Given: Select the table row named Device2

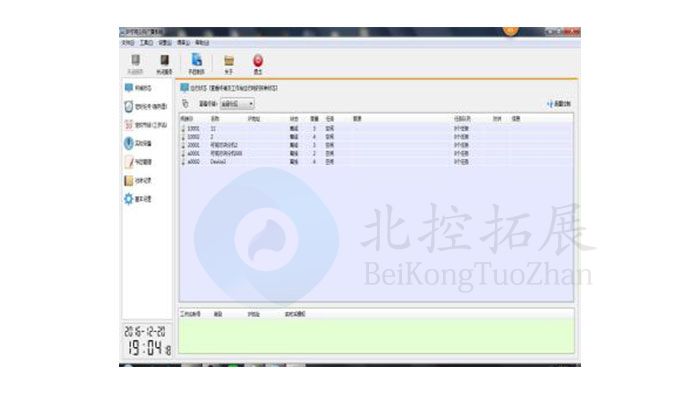Looking at the screenshot, I should 376,162.
